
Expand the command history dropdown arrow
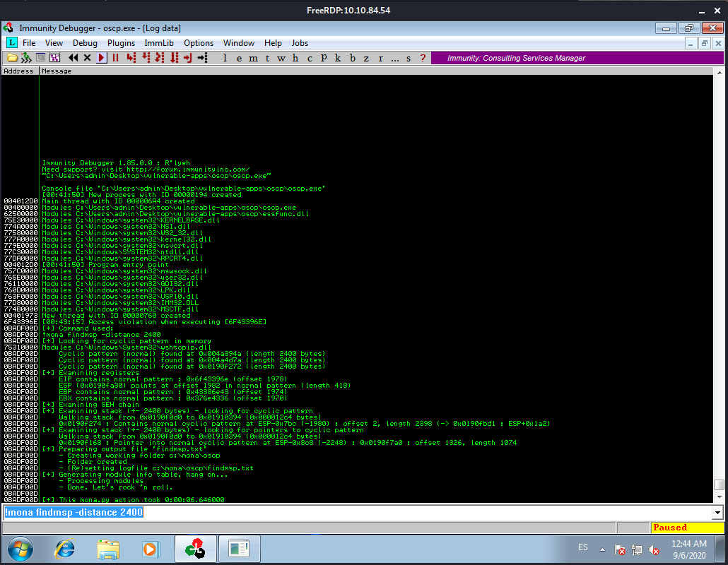pyautogui.click(x=718, y=513)
